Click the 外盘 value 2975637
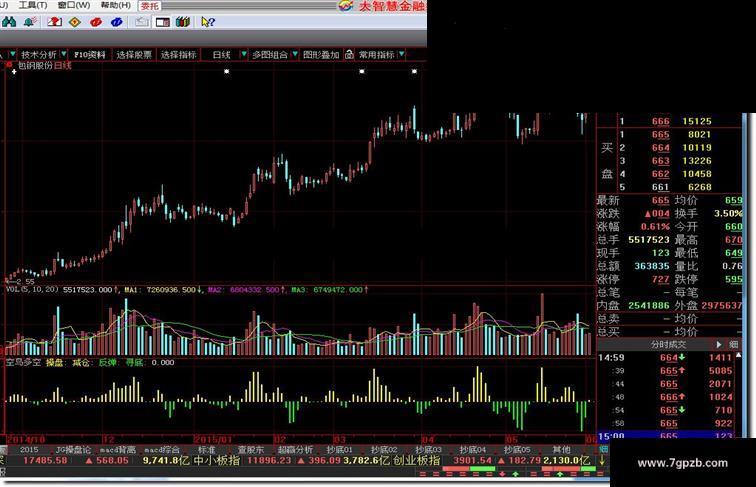This screenshot has height=487, width=756. click(x=721, y=305)
